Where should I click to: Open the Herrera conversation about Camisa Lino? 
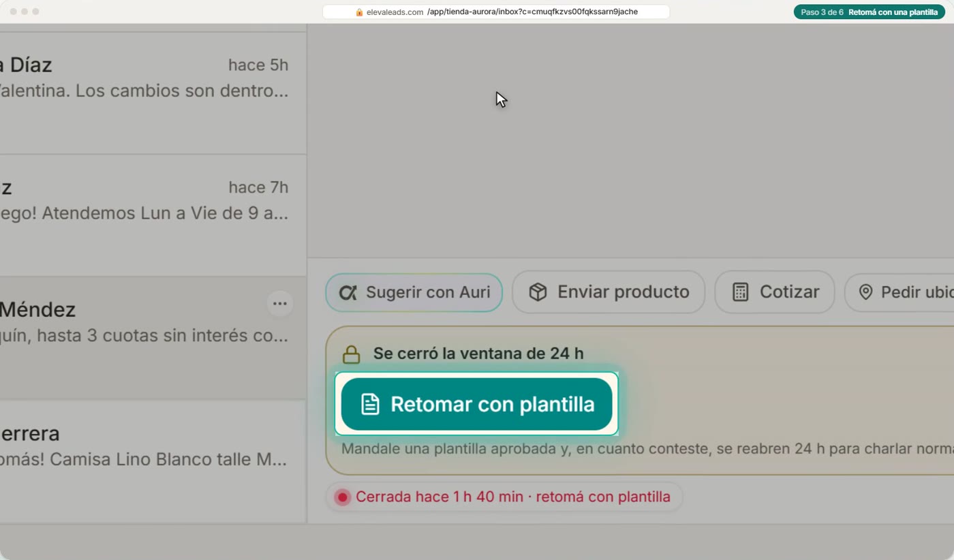pos(153,461)
